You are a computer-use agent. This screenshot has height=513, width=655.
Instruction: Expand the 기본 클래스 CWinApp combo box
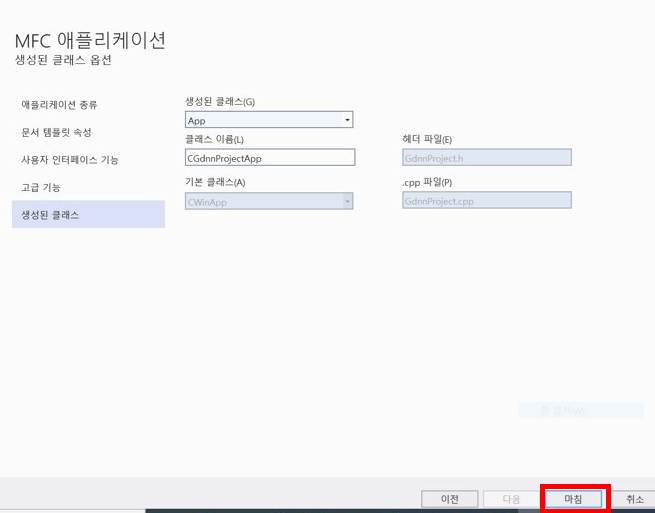[269, 201]
